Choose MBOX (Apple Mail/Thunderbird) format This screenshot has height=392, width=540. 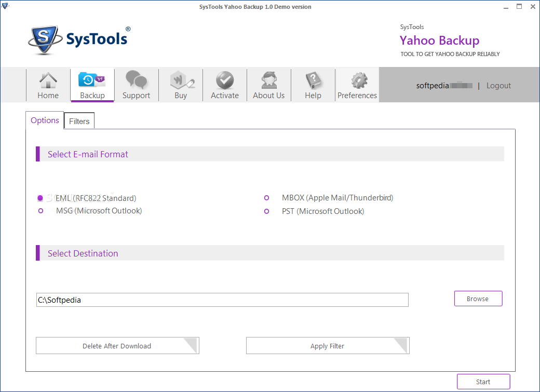pyautogui.click(x=266, y=198)
